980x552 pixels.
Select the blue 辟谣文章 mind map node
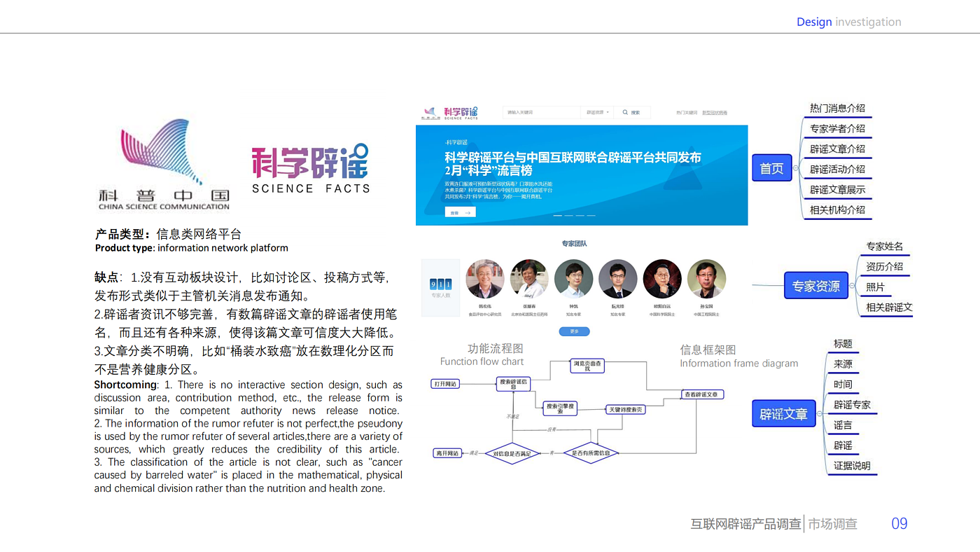click(x=783, y=414)
